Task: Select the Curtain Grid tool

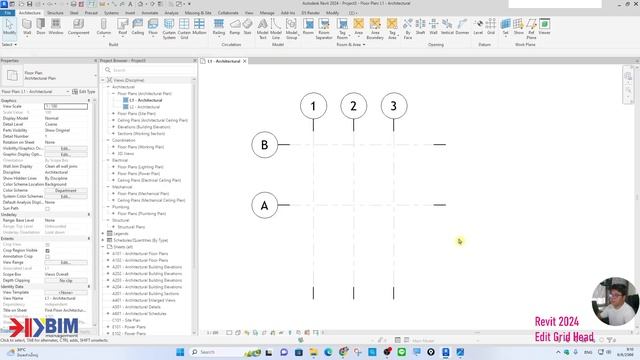Action: tap(184, 29)
